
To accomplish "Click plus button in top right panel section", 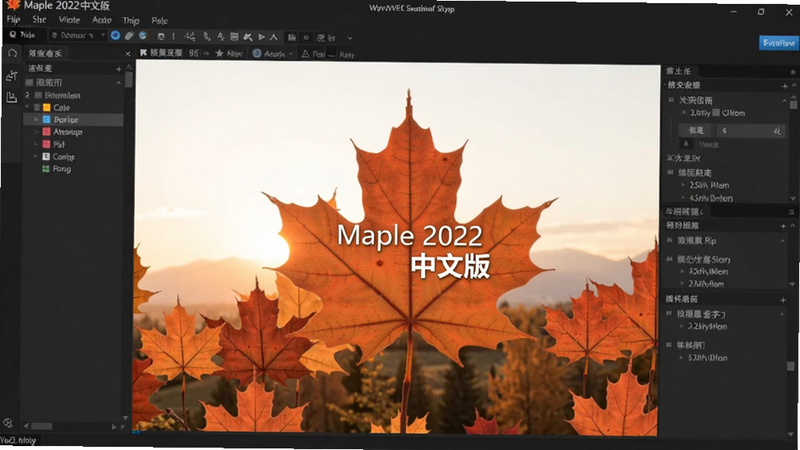I will (784, 86).
